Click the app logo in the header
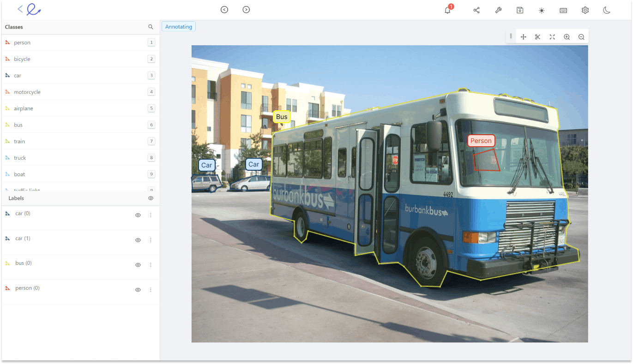The image size is (633, 364). (x=34, y=9)
